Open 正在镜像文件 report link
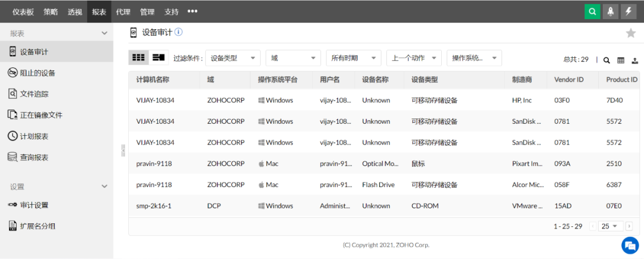 pos(41,115)
